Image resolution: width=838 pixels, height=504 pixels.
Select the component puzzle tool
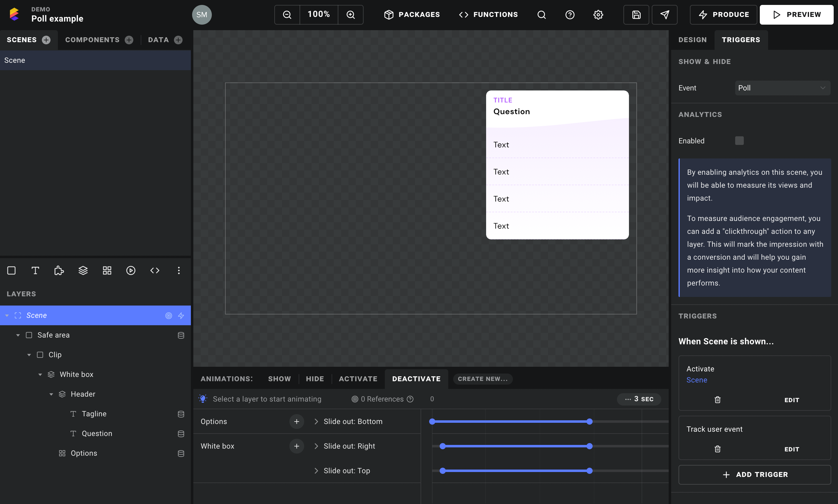pos(59,270)
